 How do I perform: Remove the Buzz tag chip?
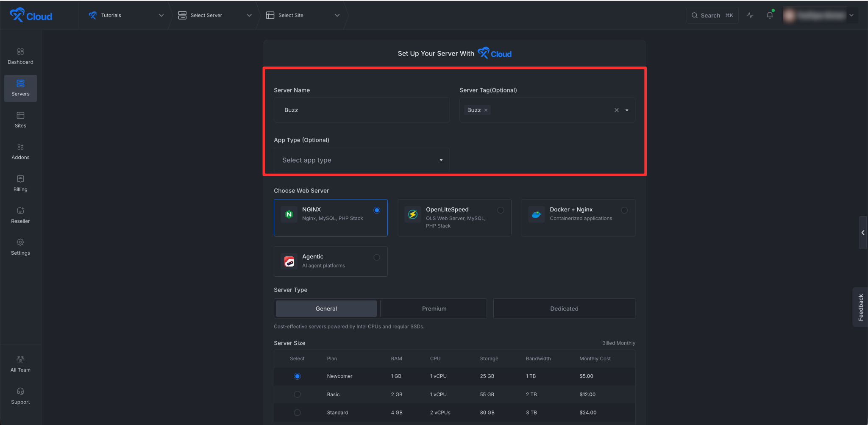point(486,110)
